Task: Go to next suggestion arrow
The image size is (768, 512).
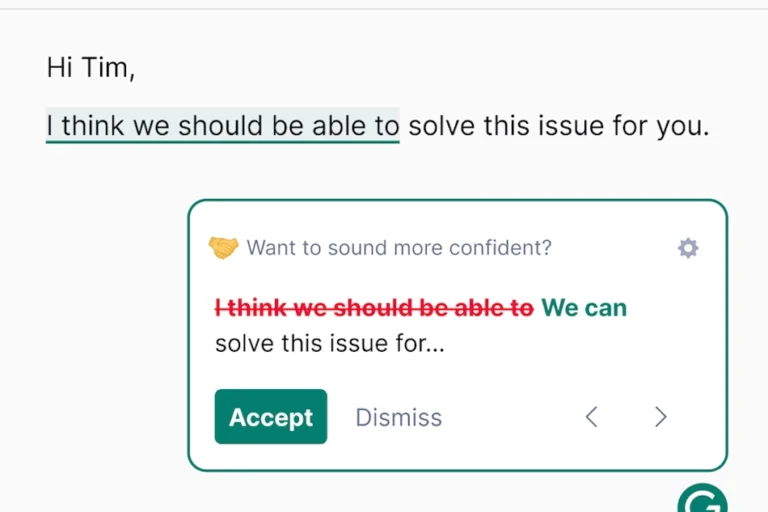Action: point(661,417)
